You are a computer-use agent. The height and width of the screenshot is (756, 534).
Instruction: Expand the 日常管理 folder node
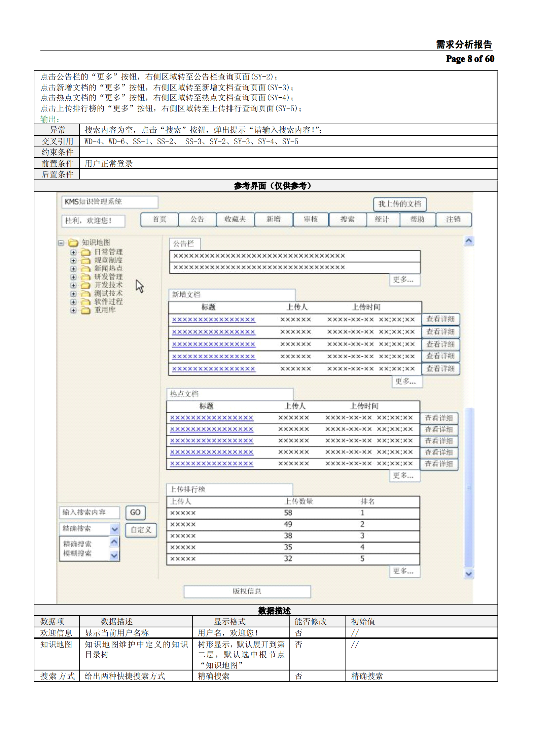click(x=73, y=252)
